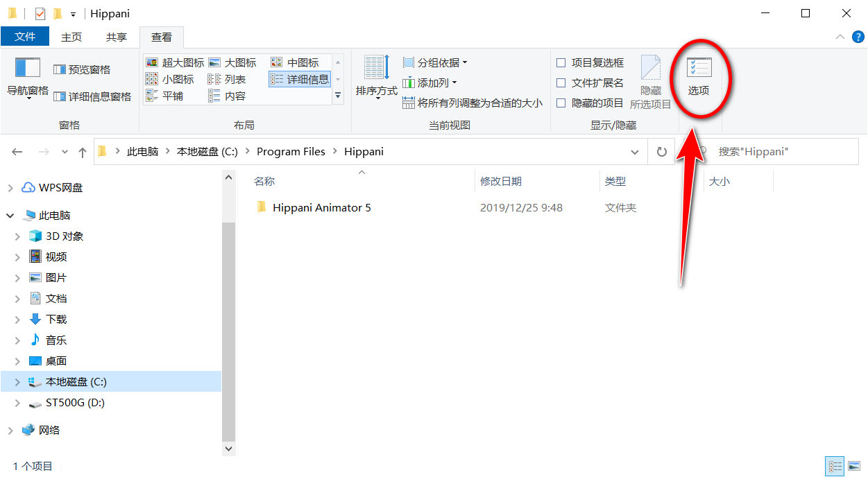Open the Hippani Animator 5 folder
This screenshot has height=477, width=868.
321,207
